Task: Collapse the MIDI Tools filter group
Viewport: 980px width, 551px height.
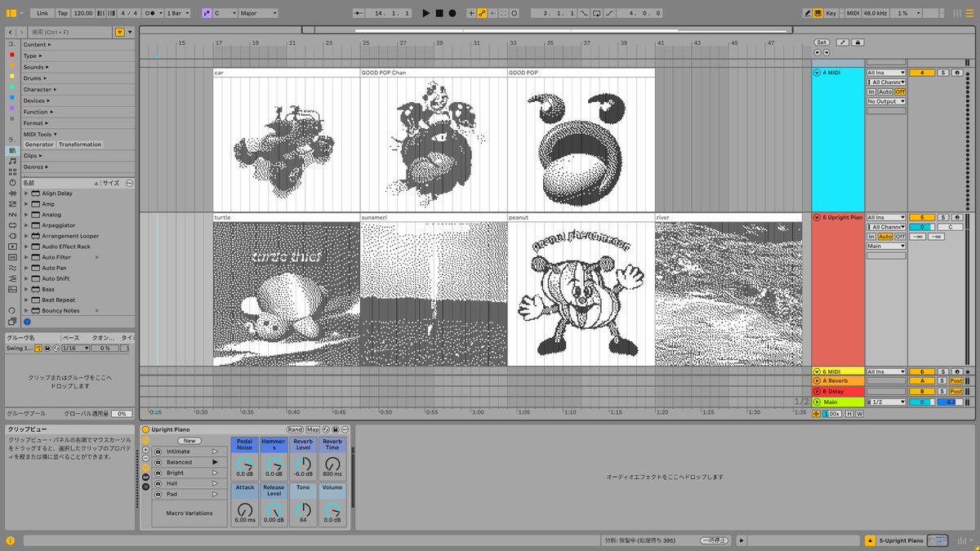Action: (39, 134)
